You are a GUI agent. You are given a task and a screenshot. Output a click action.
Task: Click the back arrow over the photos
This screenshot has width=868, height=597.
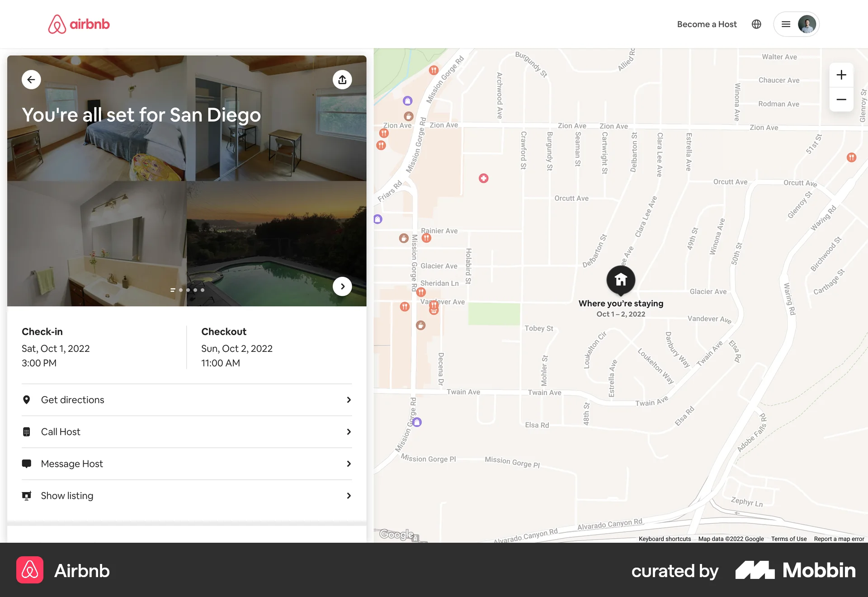coord(31,79)
